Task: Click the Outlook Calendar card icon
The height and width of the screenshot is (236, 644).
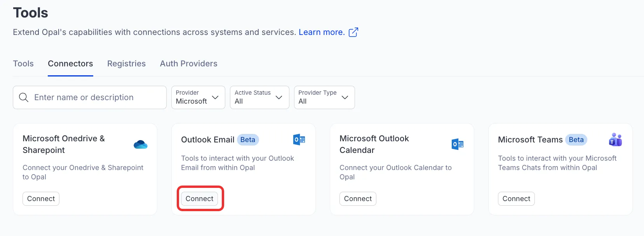Action: (458, 144)
